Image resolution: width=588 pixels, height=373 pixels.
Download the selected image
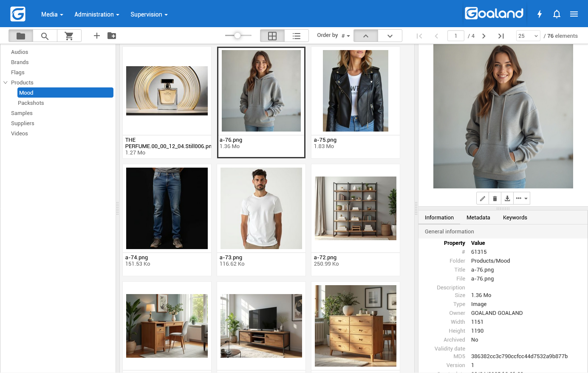point(507,198)
